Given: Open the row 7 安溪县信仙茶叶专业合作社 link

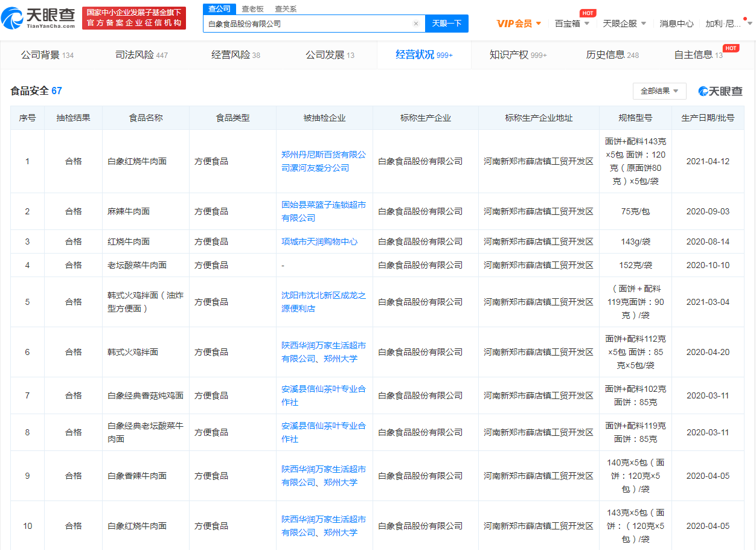Looking at the screenshot, I should coord(324,395).
